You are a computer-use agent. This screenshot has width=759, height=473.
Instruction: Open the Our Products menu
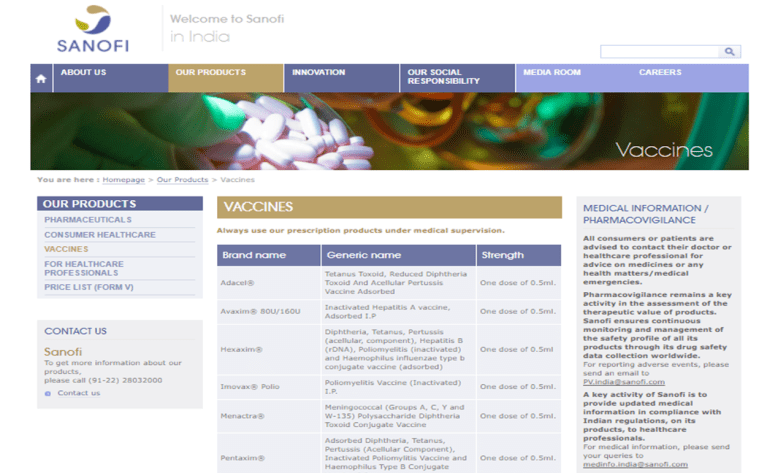210,73
